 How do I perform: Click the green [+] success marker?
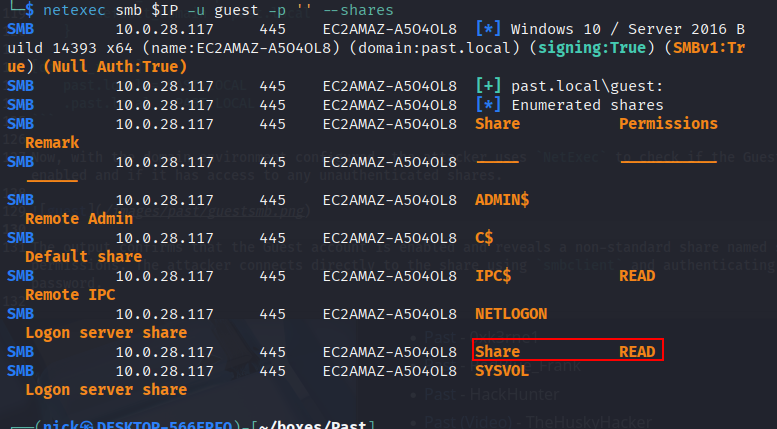[488, 86]
